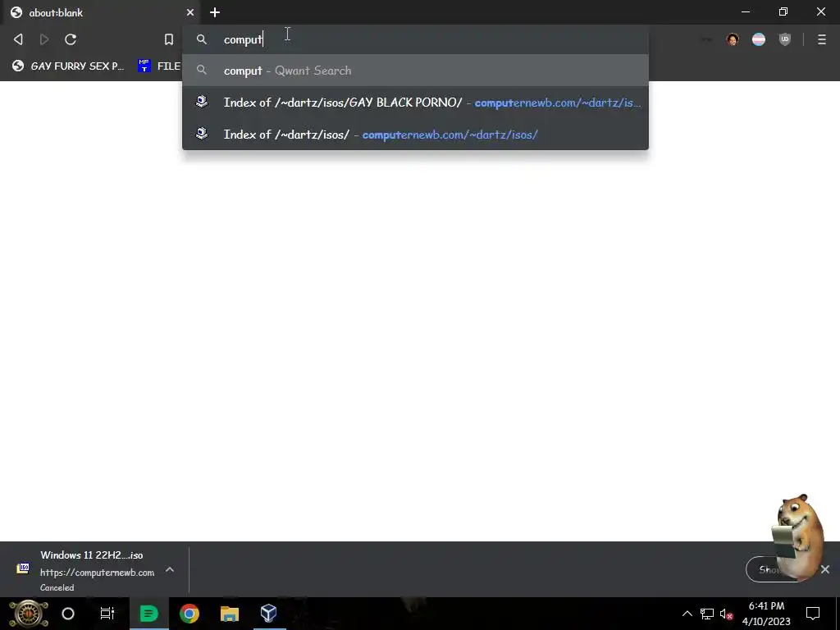Image resolution: width=840 pixels, height=630 pixels.
Task: Close the downloads bar
Action: coord(825,569)
